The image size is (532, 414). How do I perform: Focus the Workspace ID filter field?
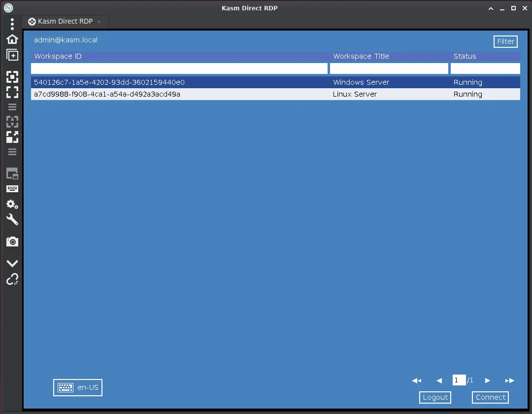(x=179, y=69)
